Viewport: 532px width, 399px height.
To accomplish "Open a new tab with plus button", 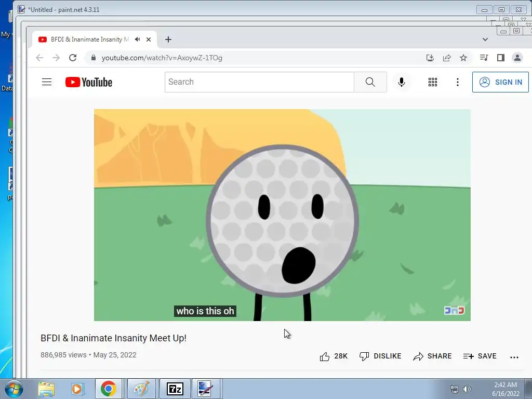I will pos(168,39).
